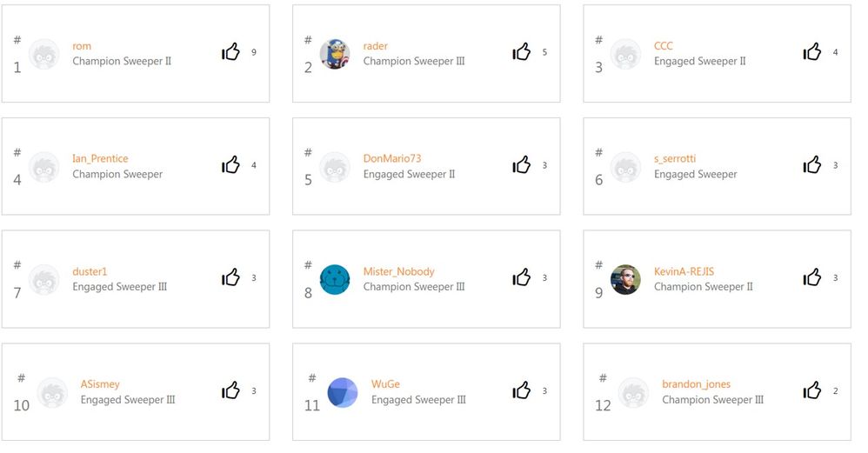
Task: Click the thumbs-up icon next to DonMario73
Action: pyautogui.click(x=521, y=165)
